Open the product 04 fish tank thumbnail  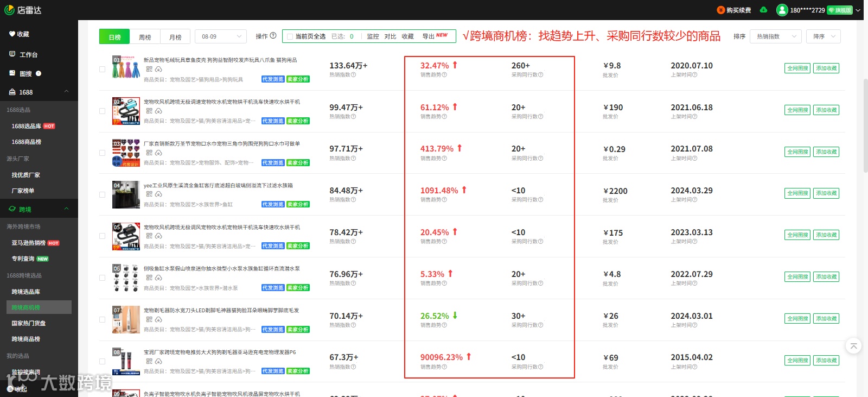126,194
